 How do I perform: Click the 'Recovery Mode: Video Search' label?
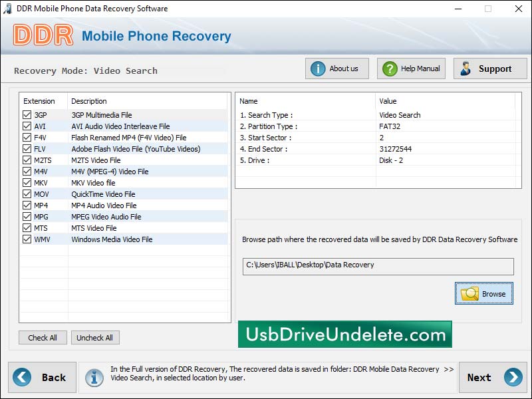[86, 71]
